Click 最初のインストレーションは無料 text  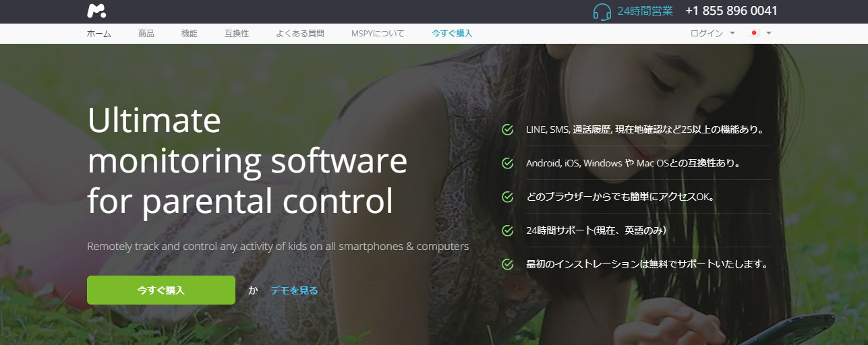click(647, 264)
